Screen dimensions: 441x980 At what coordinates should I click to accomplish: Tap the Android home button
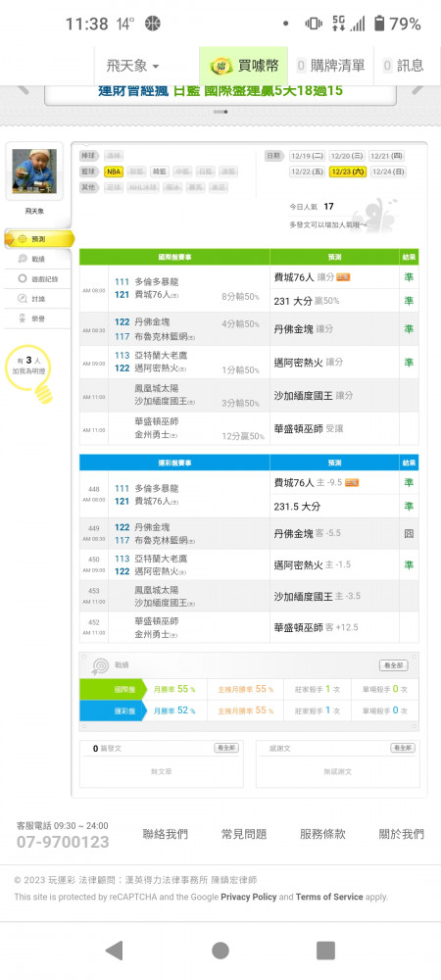220,951
